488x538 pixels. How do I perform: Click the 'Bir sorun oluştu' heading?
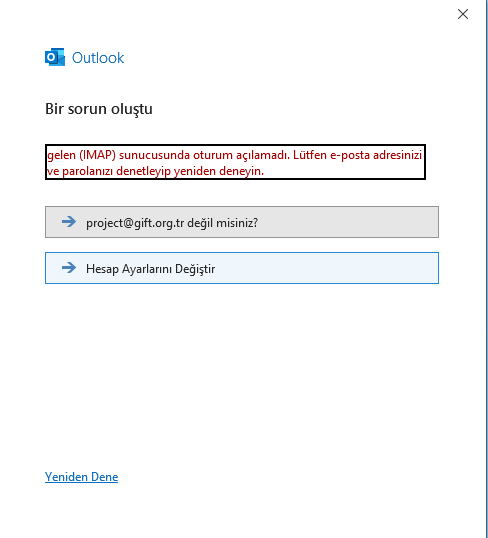pyautogui.click(x=99, y=109)
